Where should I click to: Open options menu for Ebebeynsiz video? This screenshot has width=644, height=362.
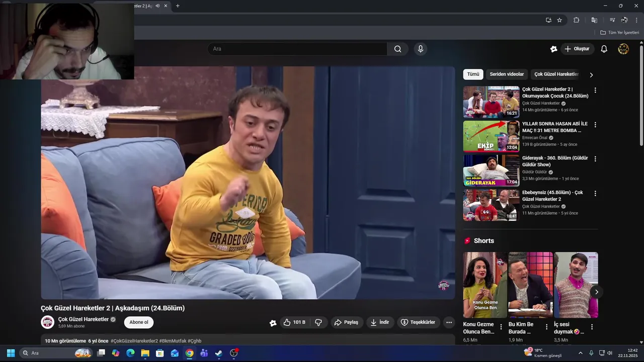pyautogui.click(x=595, y=194)
